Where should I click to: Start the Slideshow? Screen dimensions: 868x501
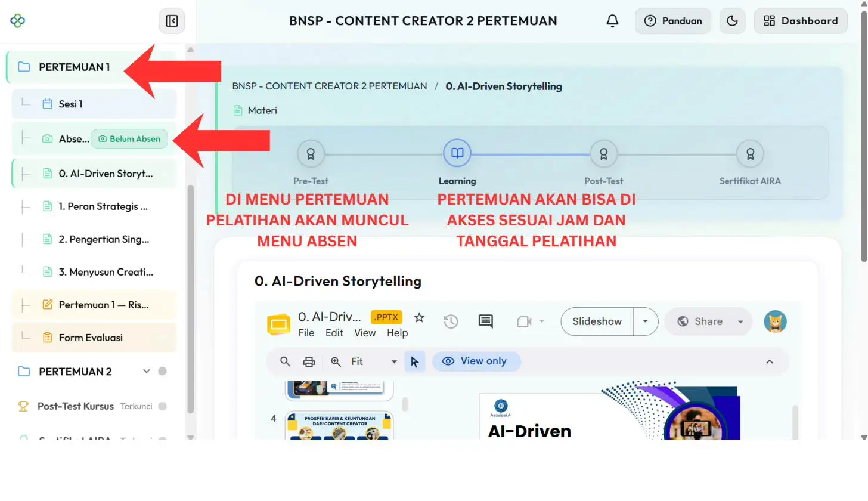pos(597,321)
